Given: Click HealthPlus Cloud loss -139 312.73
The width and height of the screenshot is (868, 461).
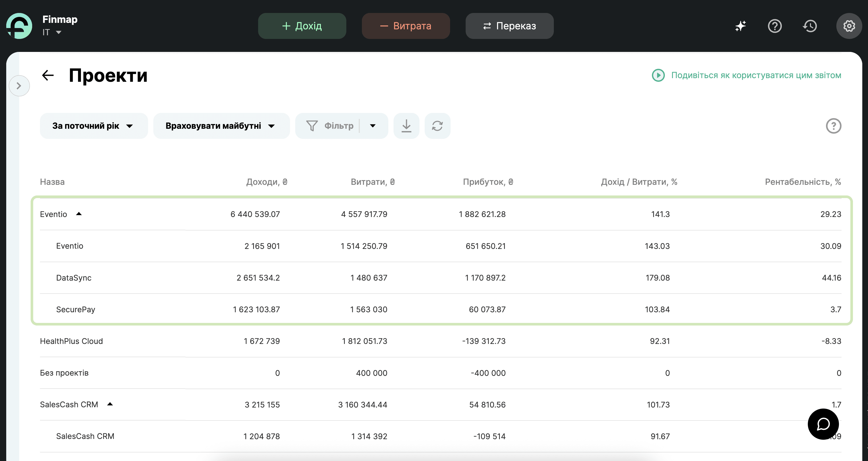Looking at the screenshot, I should click(x=484, y=341).
